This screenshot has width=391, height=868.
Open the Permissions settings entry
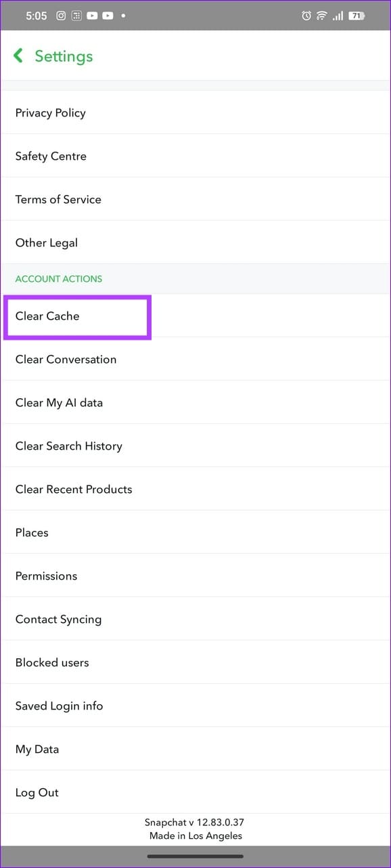tap(46, 576)
